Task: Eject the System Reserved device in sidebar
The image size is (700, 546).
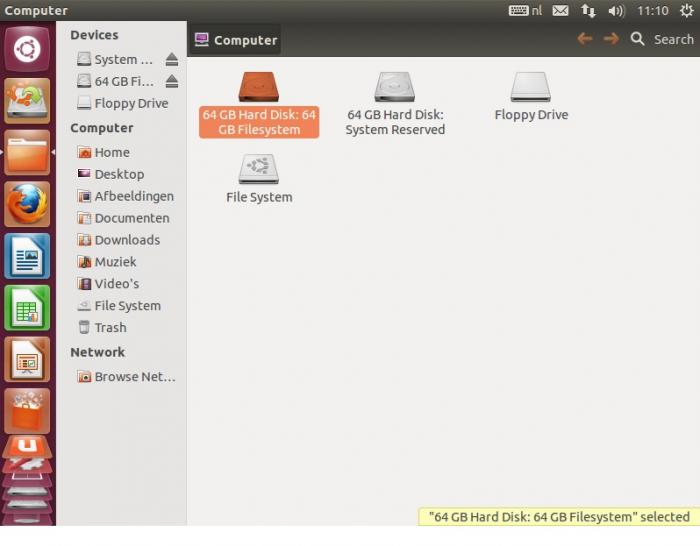Action: [172, 59]
